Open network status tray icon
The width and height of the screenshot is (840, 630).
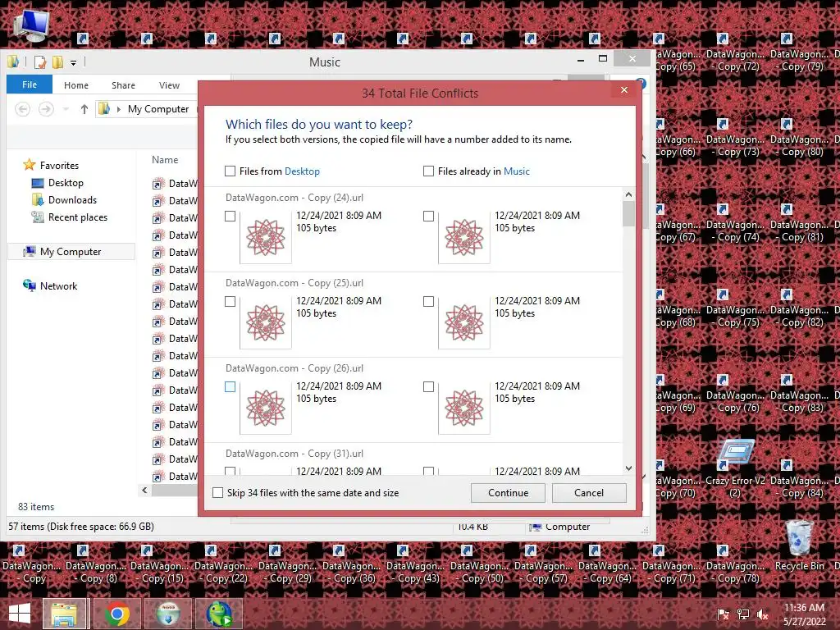click(x=743, y=614)
